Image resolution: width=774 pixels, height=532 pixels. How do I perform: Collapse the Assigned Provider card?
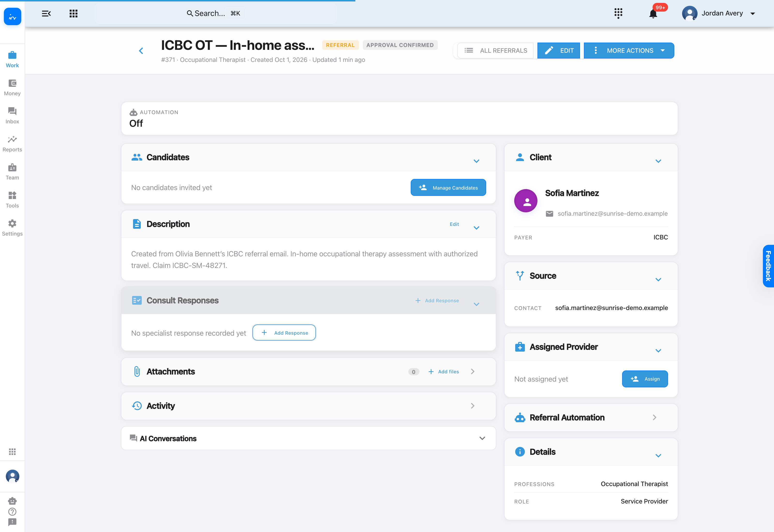[x=658, y=350]
